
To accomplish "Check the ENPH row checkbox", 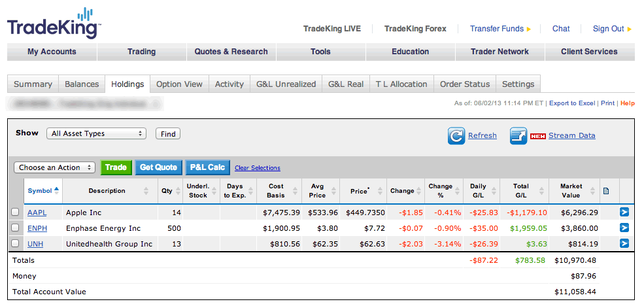I will tap(15, 228).
